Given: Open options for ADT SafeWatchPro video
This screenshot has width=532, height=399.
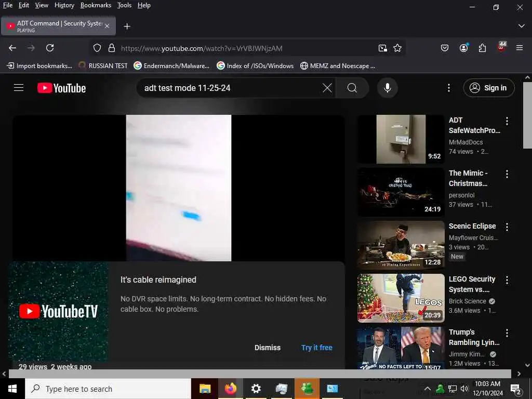Looking at the screenshot, I should [507, 121].
